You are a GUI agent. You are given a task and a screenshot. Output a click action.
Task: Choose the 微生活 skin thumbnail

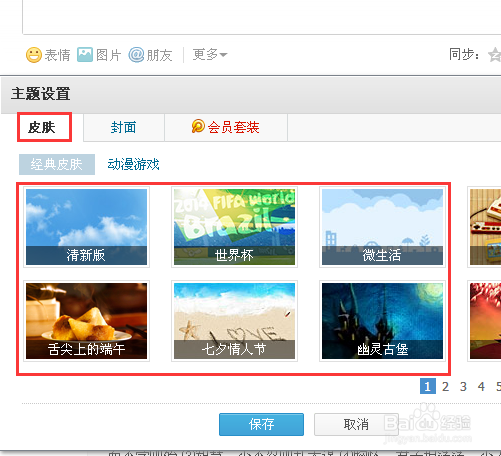(x=382, y=227)
